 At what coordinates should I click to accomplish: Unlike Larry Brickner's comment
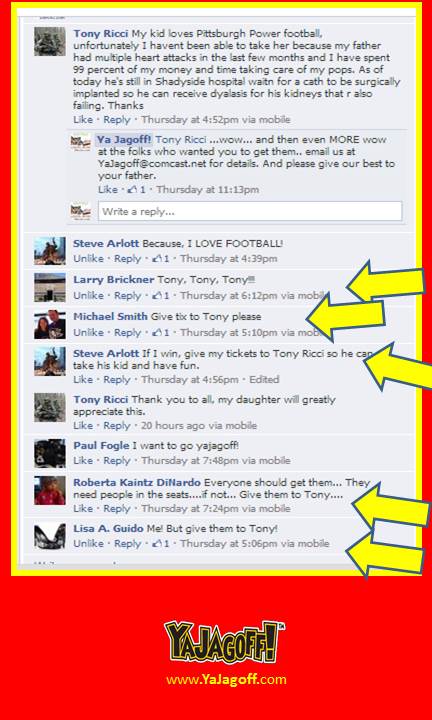[x=88, y=296]
